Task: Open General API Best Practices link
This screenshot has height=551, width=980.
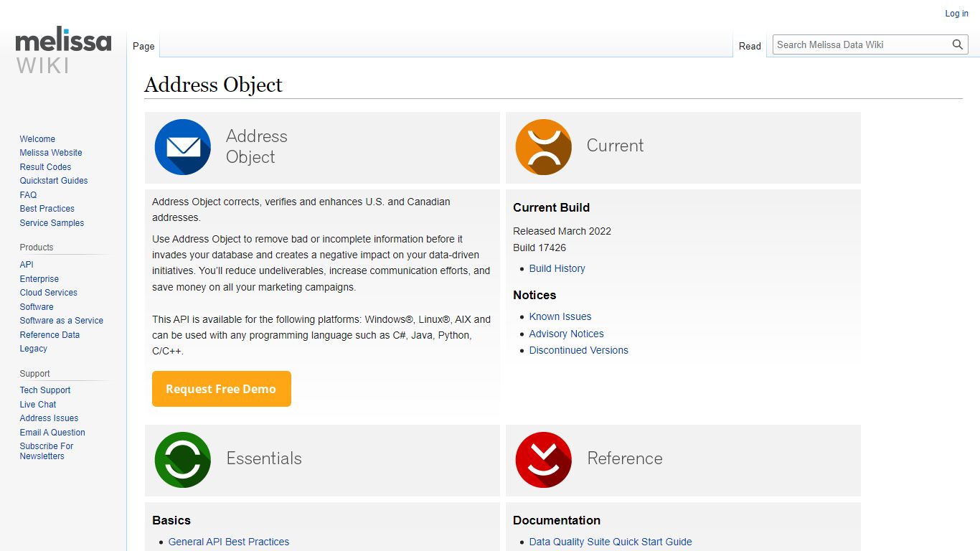Action: click(229, 542)
